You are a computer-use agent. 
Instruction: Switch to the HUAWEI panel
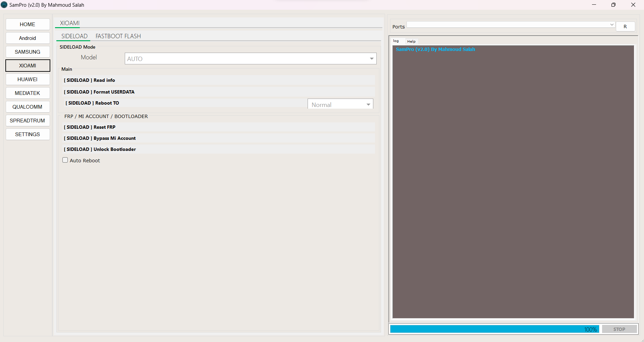tap(28, 79)
